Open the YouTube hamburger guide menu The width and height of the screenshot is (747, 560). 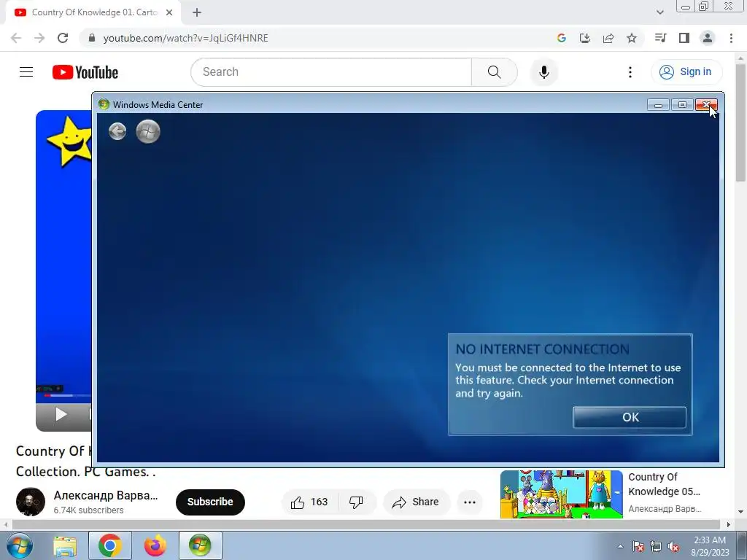26,72
